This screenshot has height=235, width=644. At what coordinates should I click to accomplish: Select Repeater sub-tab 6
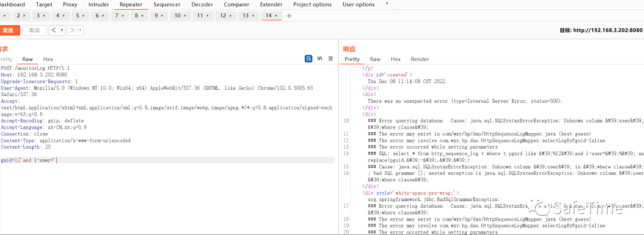[100, 16]
